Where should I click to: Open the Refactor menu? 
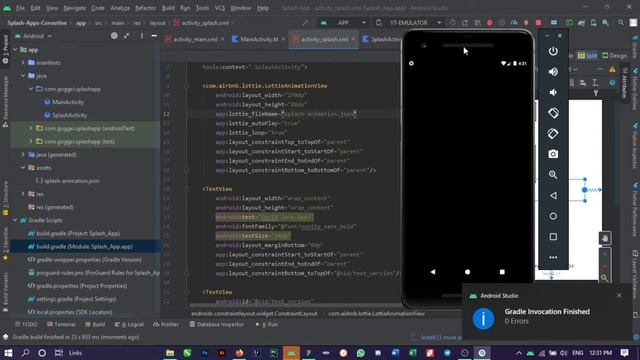point(145,8)
